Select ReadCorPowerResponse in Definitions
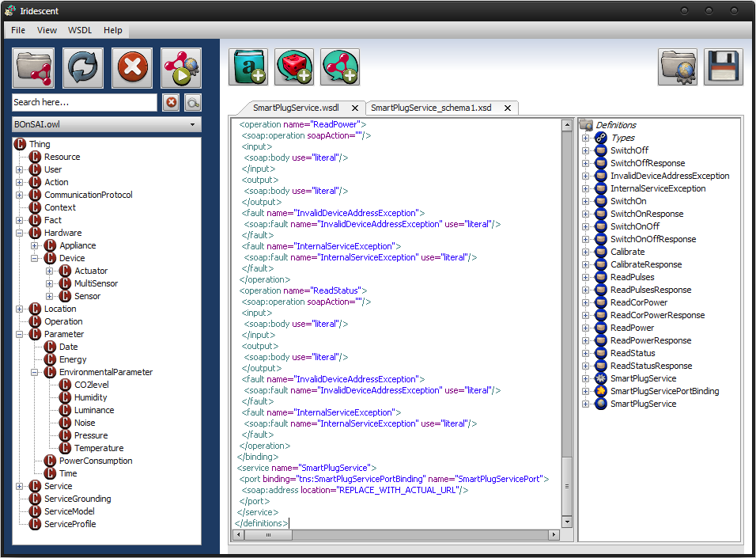The height and width of the screenshot is (558, 756). click(x=658, y=315)
